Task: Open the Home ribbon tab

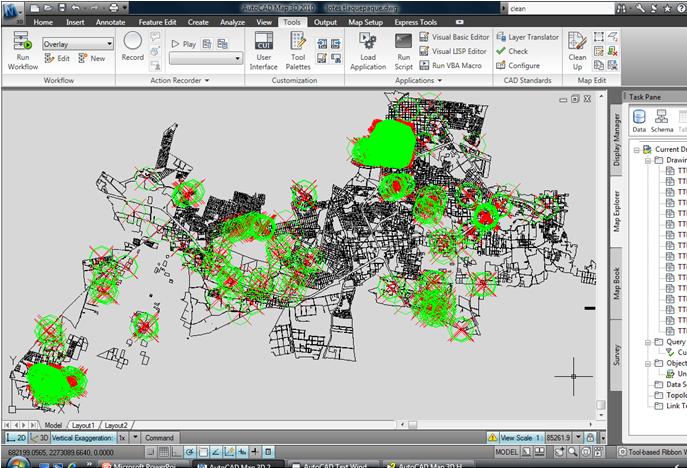Action: pyautogui.click(x=43, y=22)
